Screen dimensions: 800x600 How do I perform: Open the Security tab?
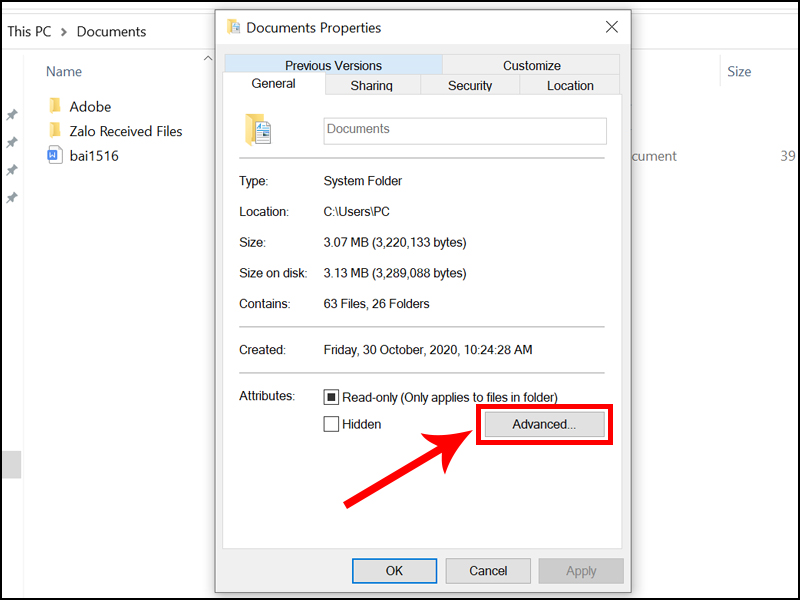point(470,86)
